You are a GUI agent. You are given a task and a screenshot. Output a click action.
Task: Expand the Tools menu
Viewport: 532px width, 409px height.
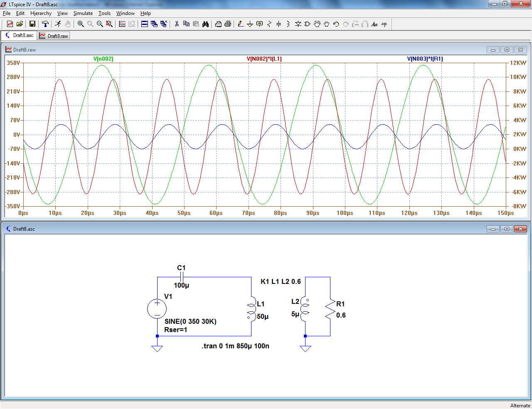(x=104, y=13)
